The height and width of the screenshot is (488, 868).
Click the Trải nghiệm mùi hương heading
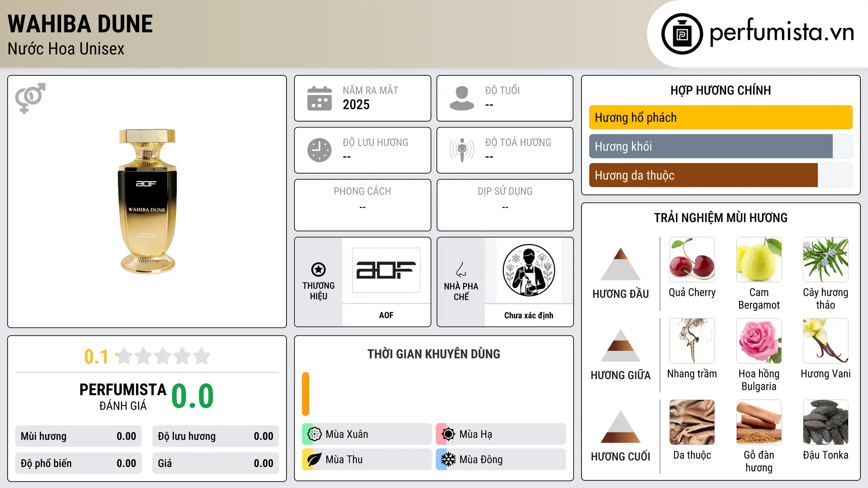pos(721,218)
